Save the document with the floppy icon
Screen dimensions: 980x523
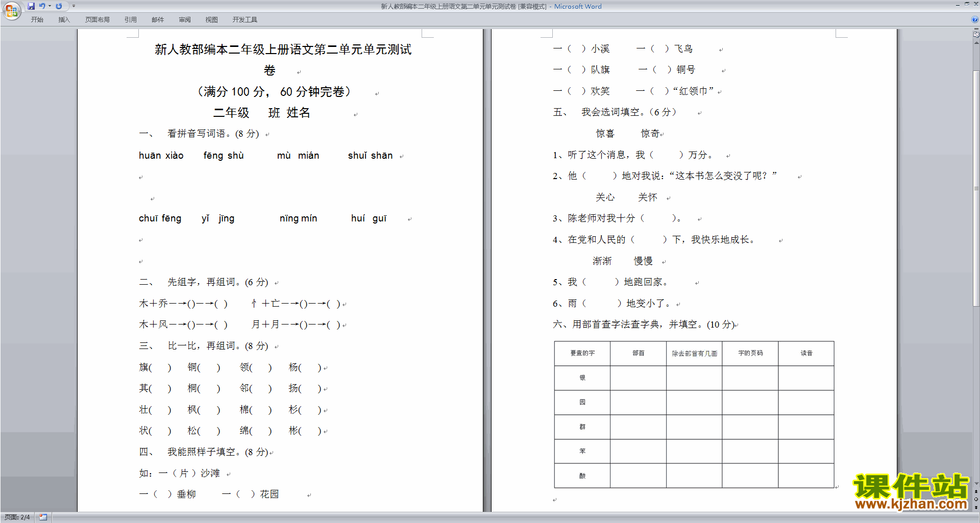tap(31, 6)
